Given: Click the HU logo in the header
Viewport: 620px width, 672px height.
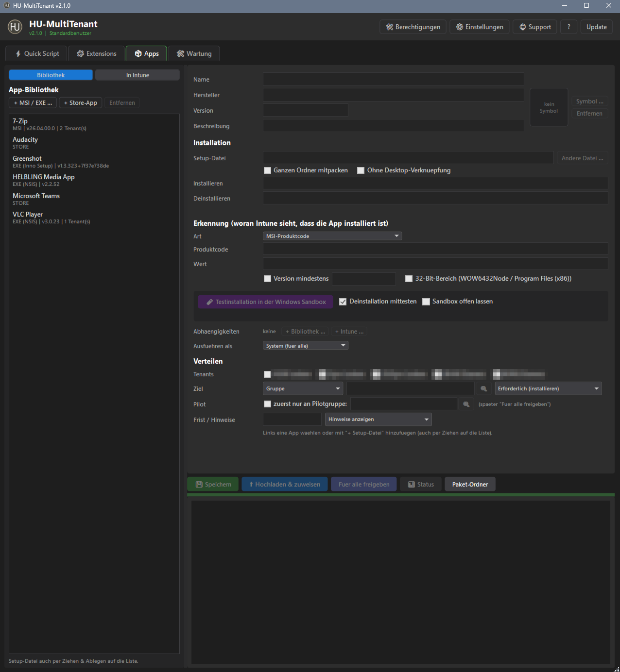Looking at the screenshot, I should point(15,27).
